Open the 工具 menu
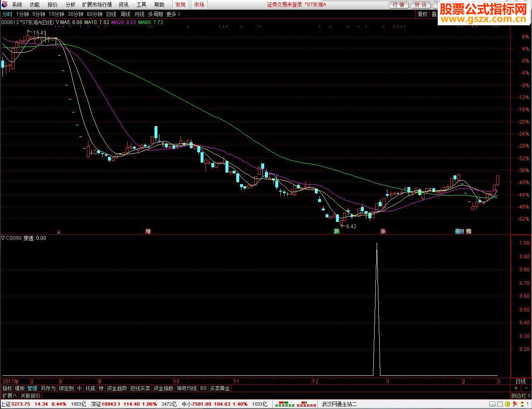Viewport: 532px width, 409px height. (x=141, y=5)
